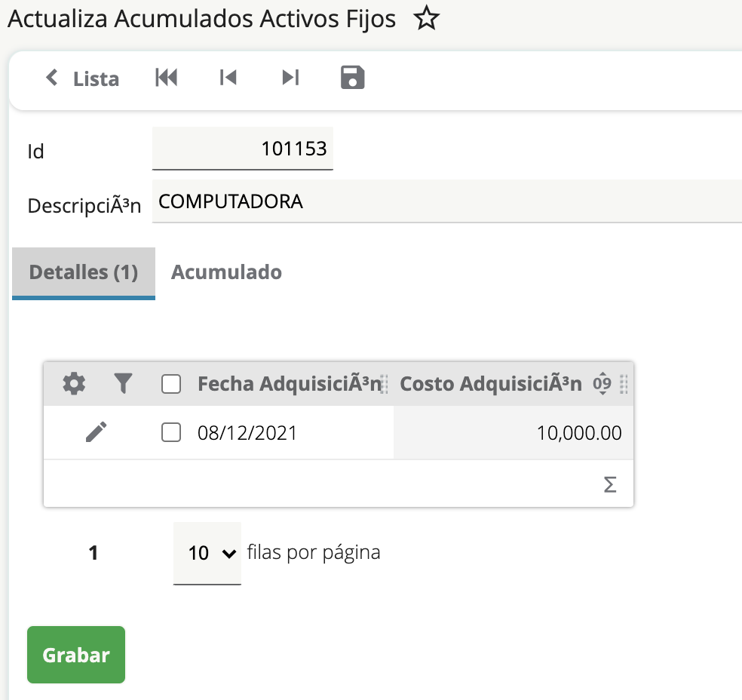
Task: Sort by the Costo Adquisición sort icon
Action: coord(602,384)
